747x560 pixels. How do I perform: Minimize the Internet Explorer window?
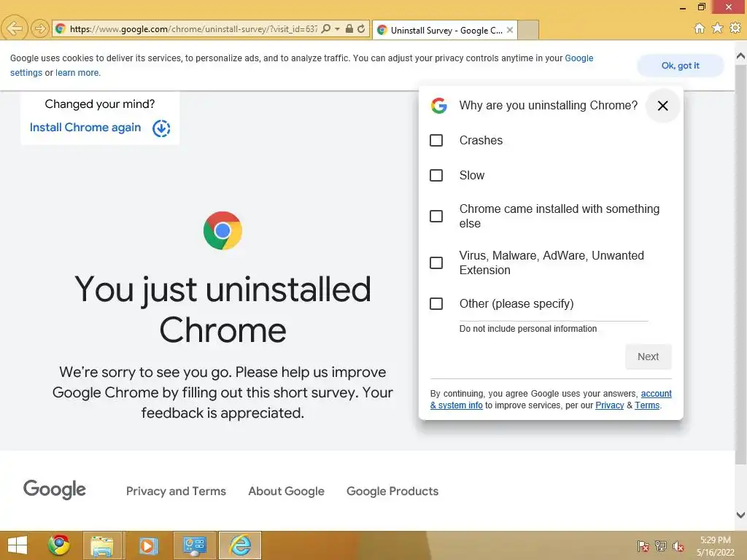(x=683, y=7)
